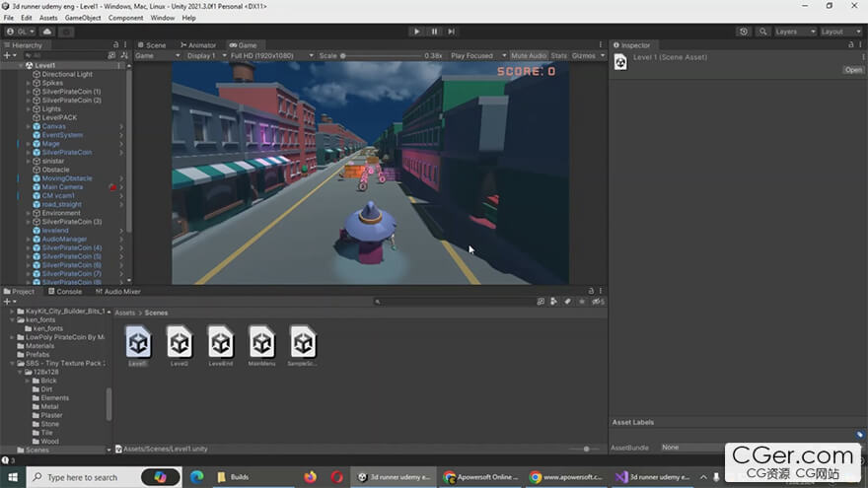Click the Game view Scale slider

(x=380, y=56)
